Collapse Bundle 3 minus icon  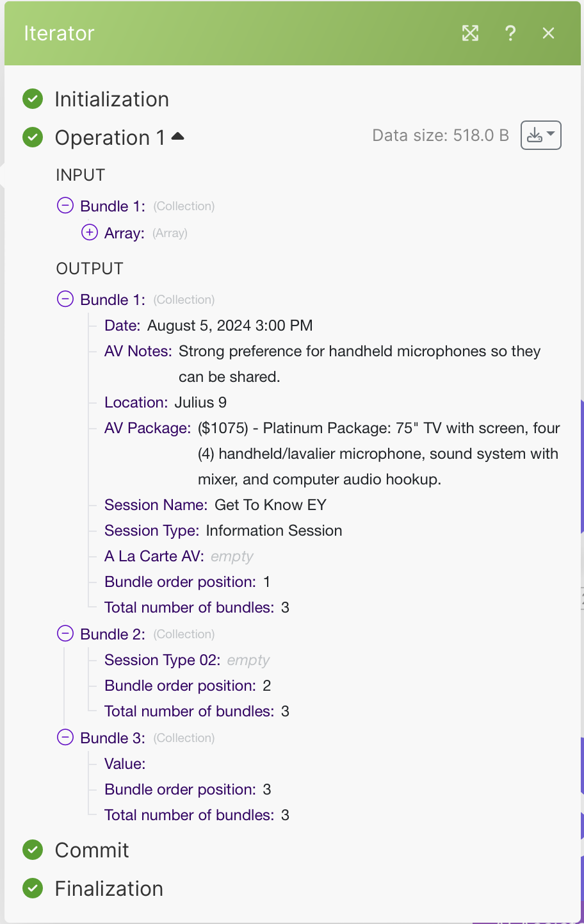click(65, 738)
